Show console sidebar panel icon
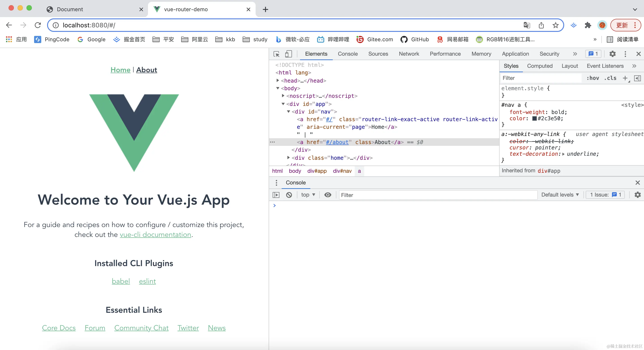The height and width of the screenshot is (350, 644). click(276, 195)
